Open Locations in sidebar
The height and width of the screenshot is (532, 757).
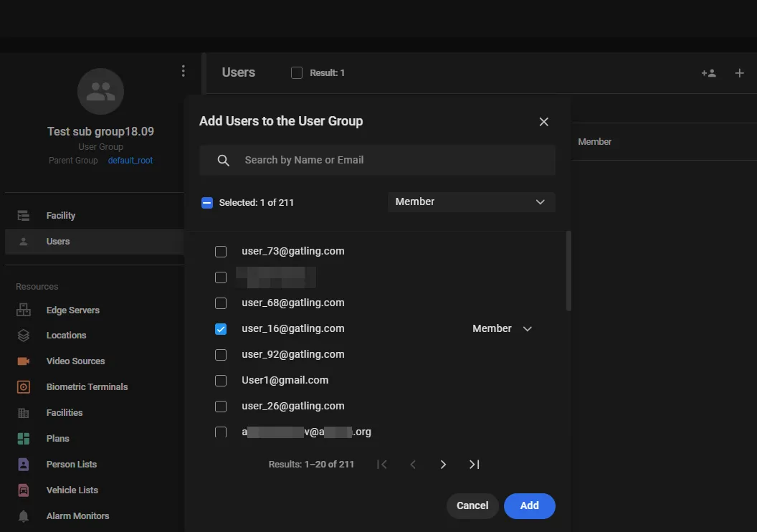(94, 335)
